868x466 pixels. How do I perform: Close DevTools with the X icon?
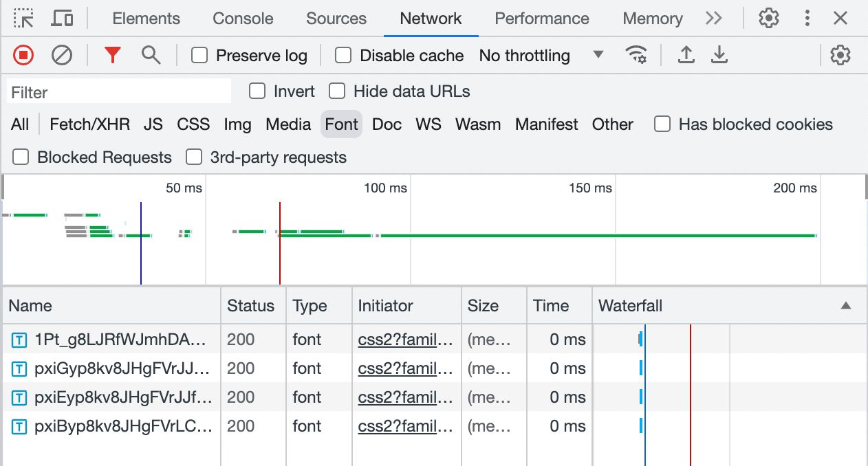click(x=840, y=19)
